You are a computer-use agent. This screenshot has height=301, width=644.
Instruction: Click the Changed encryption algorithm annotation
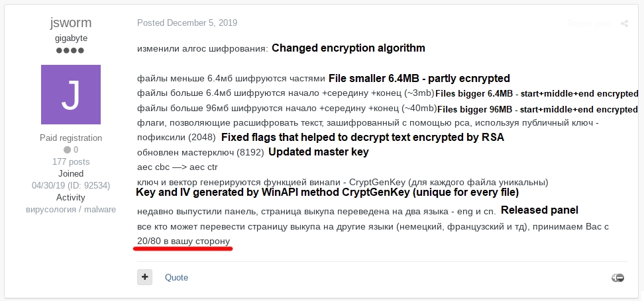[x=349, y=48]
